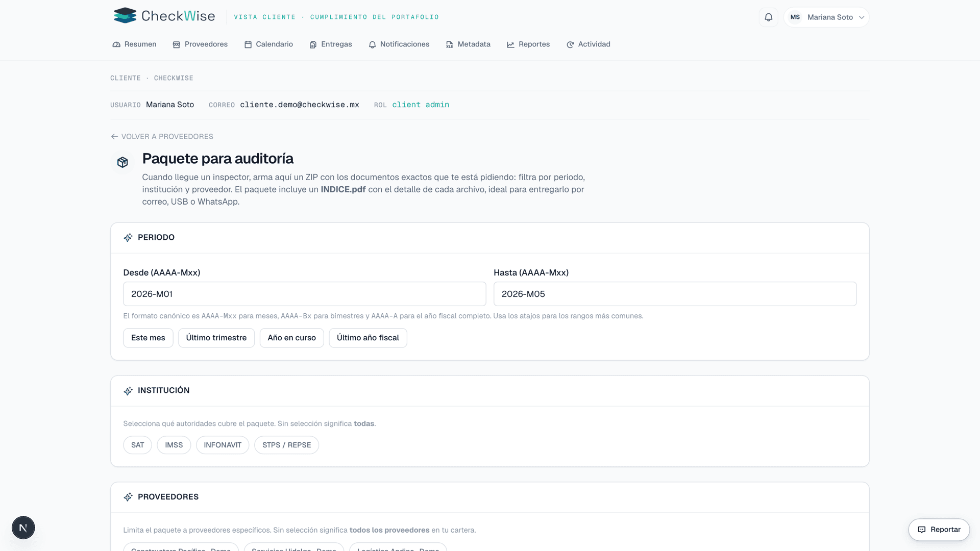Open the Mariana Soto user menu
The height and width of the screenshot is (551, 980).
pos(826,17)
